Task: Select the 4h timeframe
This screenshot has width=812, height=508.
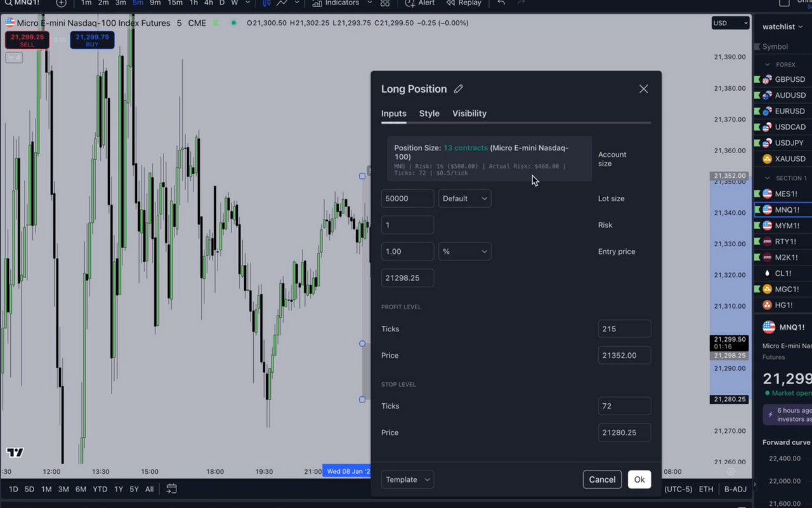Action: (208, 3)
